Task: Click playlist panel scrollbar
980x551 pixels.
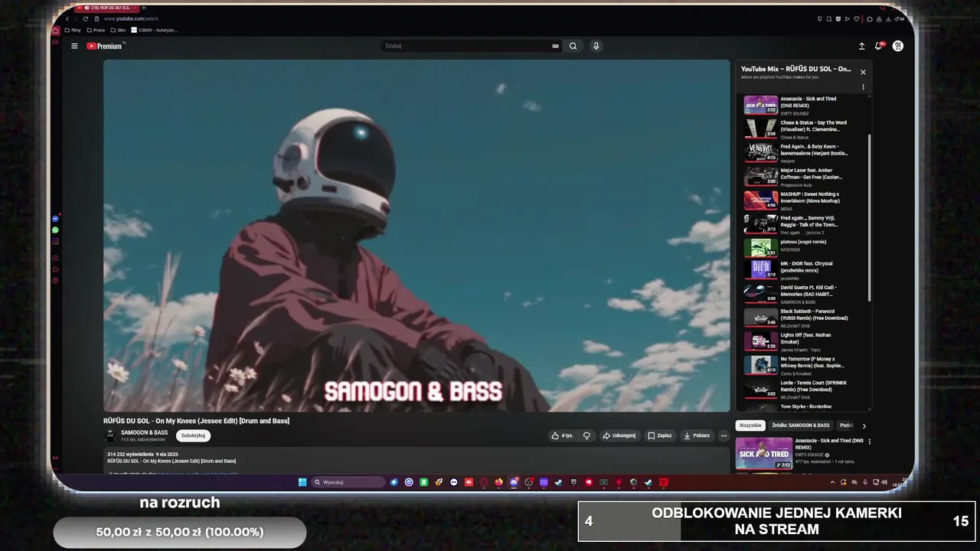Action: point(869,218)
